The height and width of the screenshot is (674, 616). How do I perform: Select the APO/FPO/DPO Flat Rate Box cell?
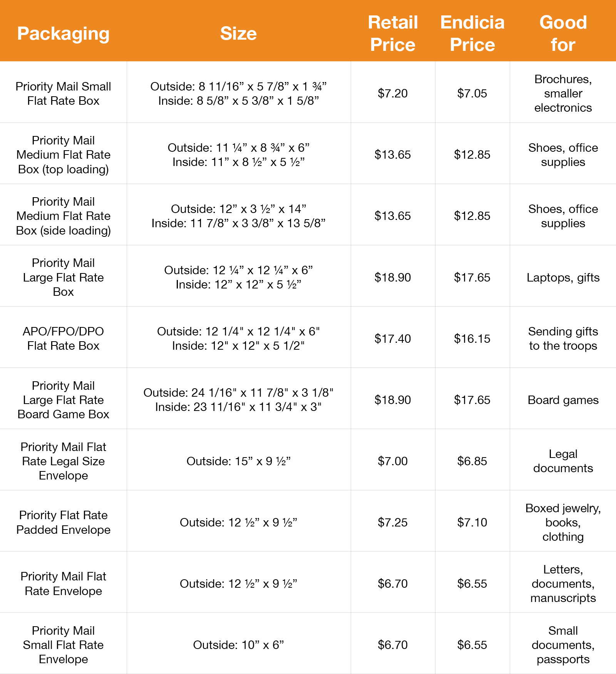pyautogui.click(x=63, y=338)
